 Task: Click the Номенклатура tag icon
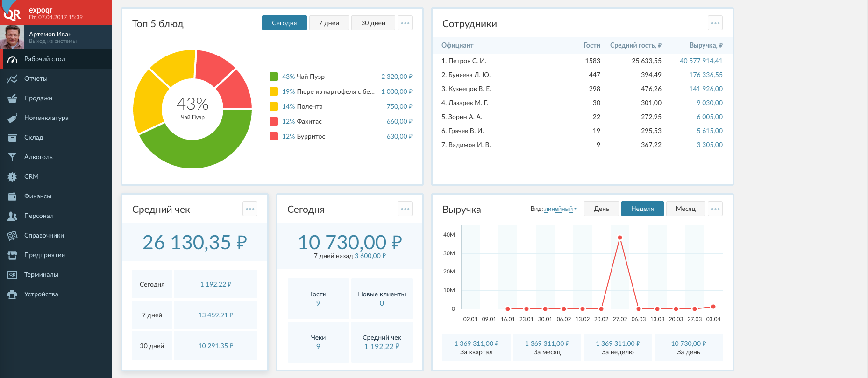(x=12, y=118)
